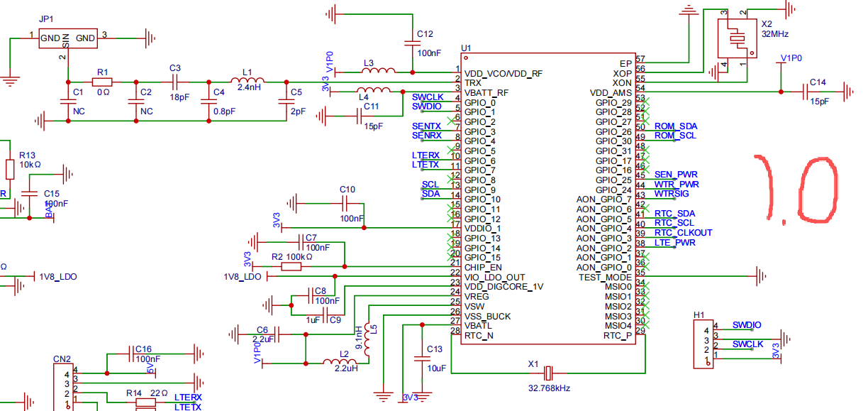Select capacitor C3 18pF symbol

[x=175, y=82]
